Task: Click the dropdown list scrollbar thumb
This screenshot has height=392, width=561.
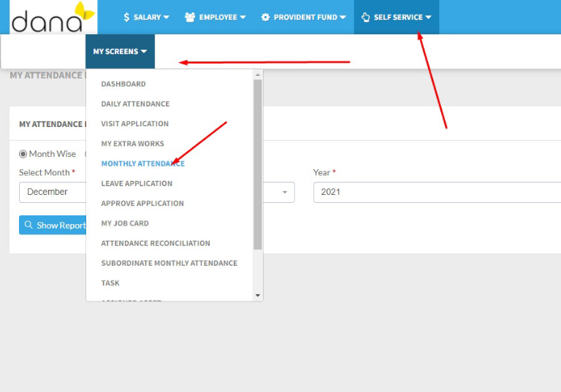Action: pyautogui.click(x=258, y=164)
